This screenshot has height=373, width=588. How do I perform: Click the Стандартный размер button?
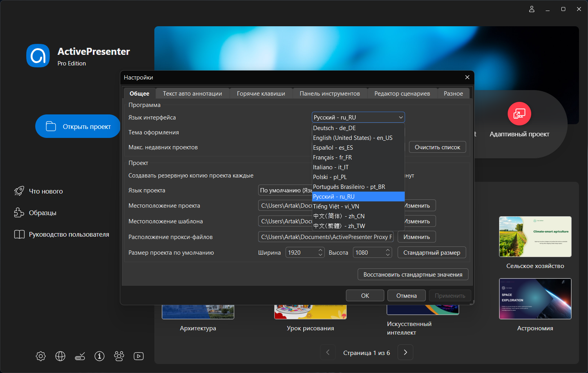click(x=432, y=253)
